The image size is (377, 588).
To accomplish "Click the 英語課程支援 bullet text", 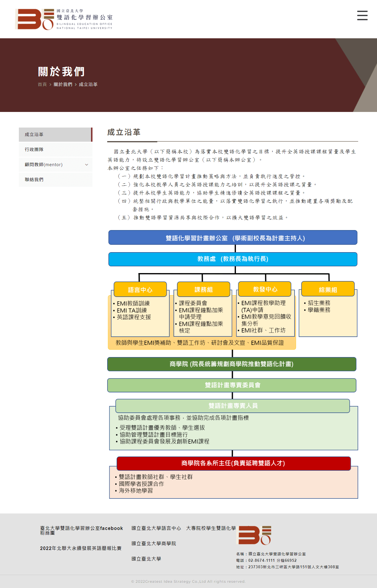I will click(134, 317).
